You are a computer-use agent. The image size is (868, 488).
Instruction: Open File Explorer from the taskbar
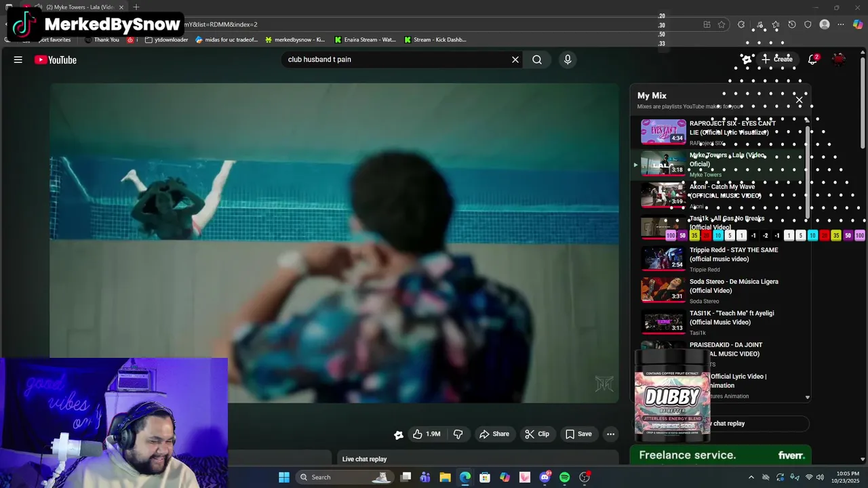coord(445,477)
